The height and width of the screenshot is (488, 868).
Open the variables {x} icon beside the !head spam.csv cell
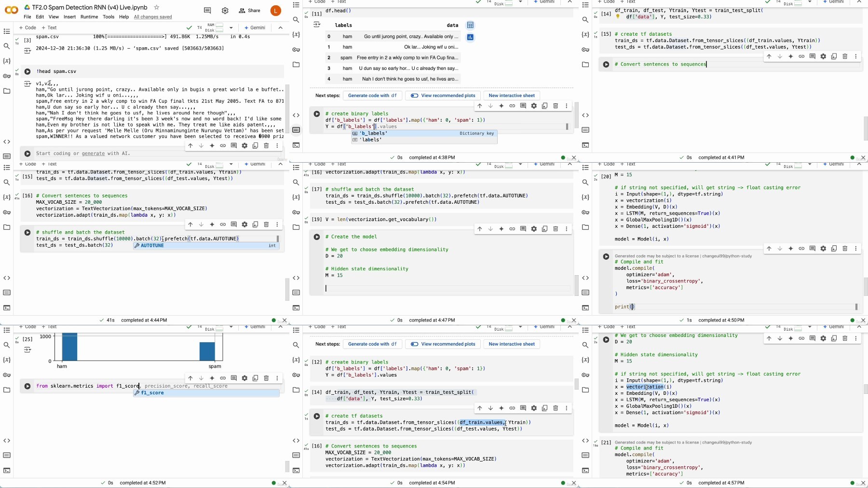7,61
